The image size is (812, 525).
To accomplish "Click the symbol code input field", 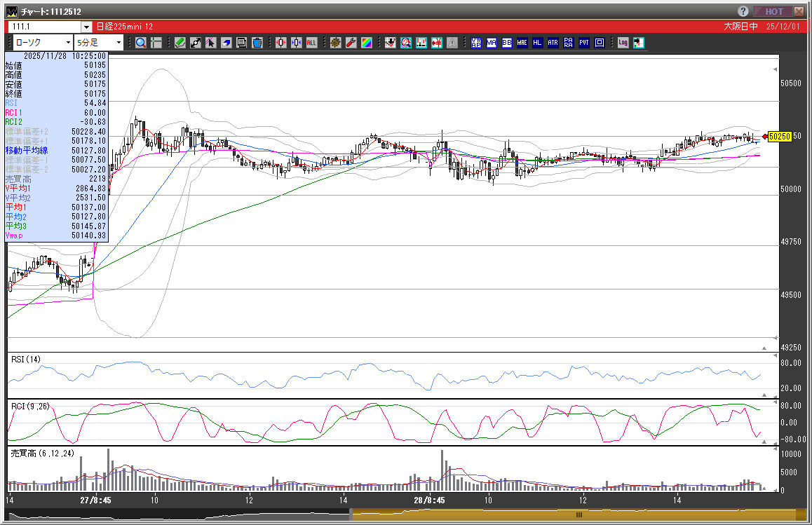I will click(x=43, y=27).
